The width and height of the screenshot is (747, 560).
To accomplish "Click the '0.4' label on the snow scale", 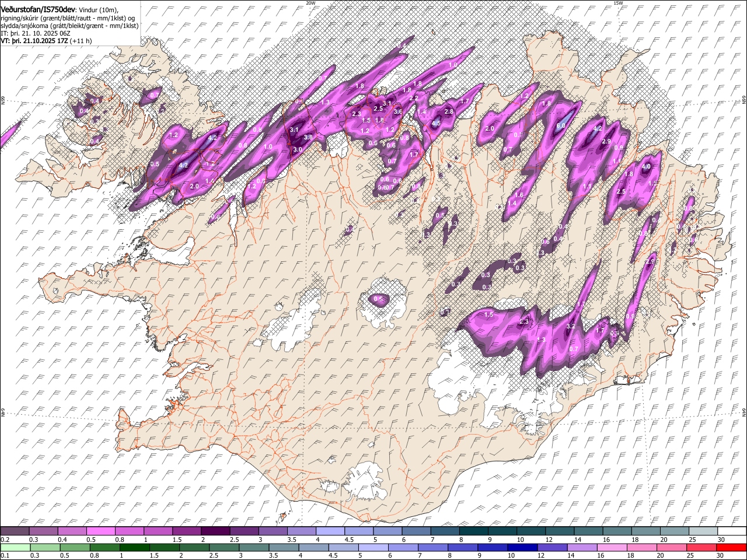I will [62, 540].
